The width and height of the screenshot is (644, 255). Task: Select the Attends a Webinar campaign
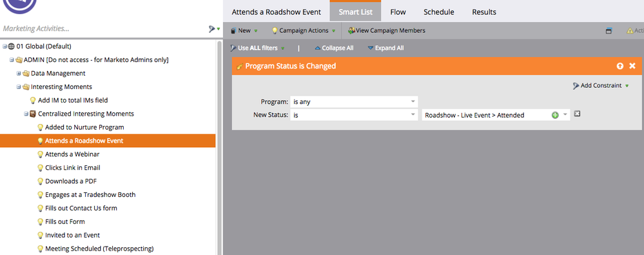72,154
